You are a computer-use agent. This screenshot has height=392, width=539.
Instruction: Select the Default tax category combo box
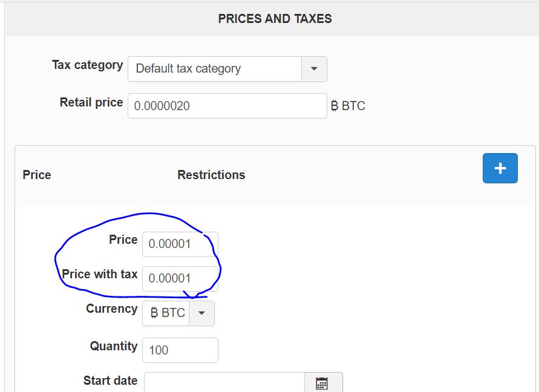(x=227, y=69)
